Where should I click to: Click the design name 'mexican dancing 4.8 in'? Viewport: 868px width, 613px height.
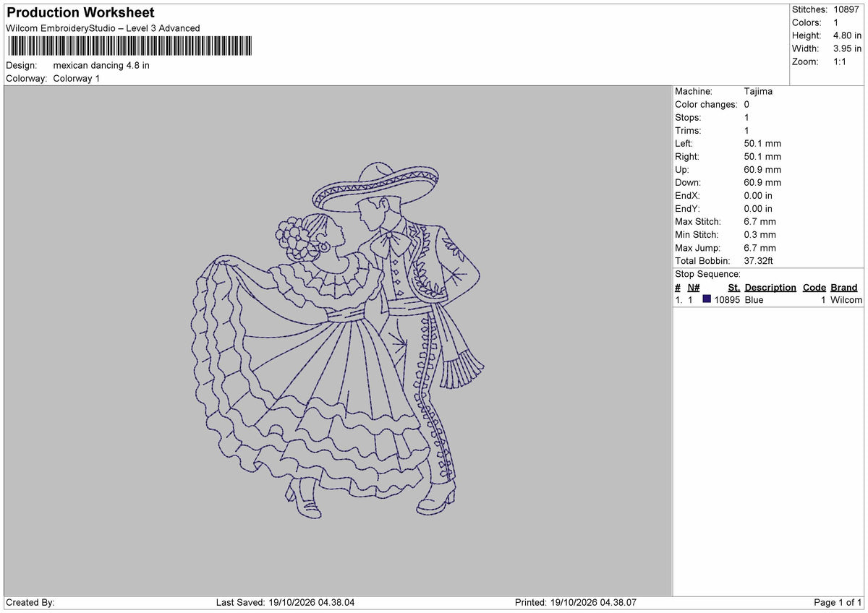click(x=101, y=65)
